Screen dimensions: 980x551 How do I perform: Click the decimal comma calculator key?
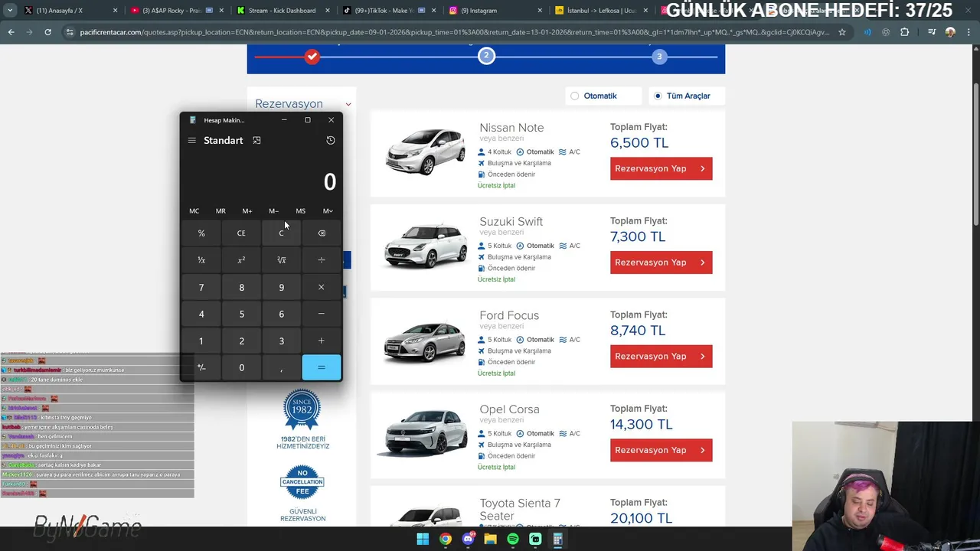click(x=281, y=367)
